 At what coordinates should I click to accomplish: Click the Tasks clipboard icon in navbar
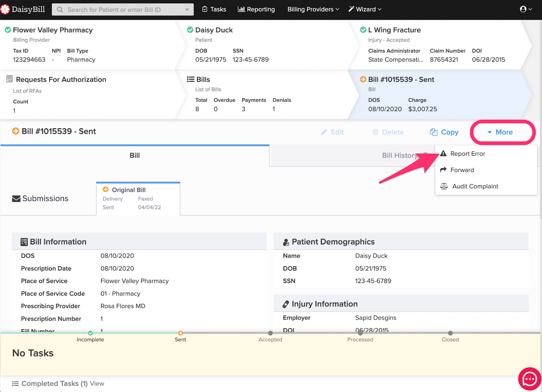(205, 9)
